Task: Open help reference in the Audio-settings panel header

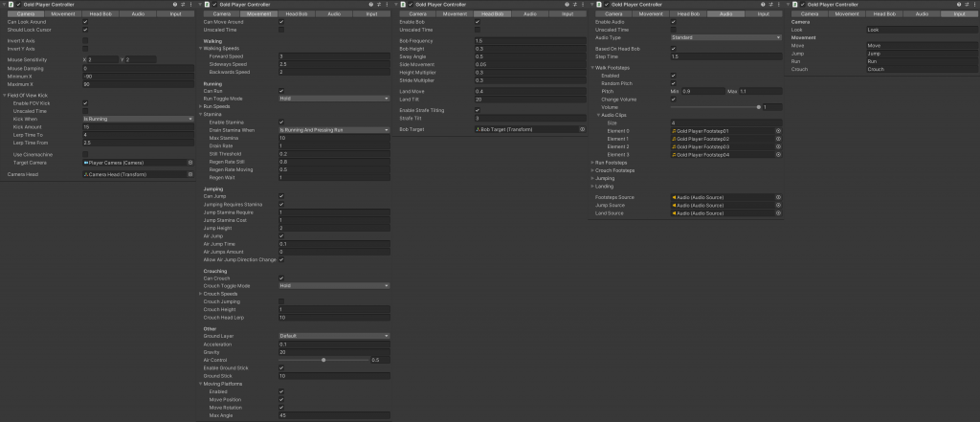Action: [x=763, y=5]
